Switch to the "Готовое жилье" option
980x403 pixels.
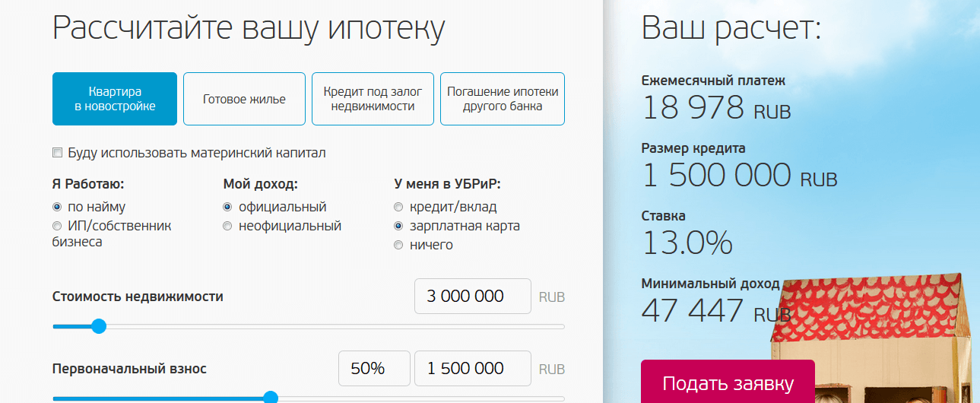tap(244, 99)
